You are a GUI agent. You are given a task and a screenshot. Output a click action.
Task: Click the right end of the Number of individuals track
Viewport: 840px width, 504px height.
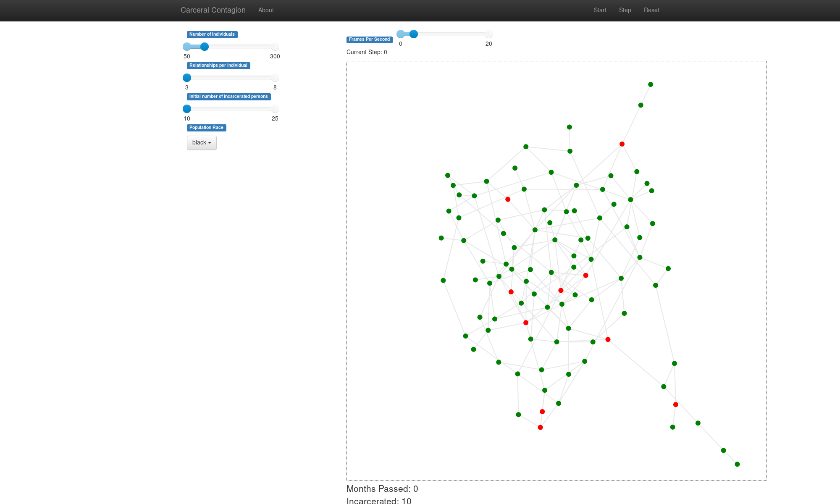pyautogui.click(x=275, y=47)
